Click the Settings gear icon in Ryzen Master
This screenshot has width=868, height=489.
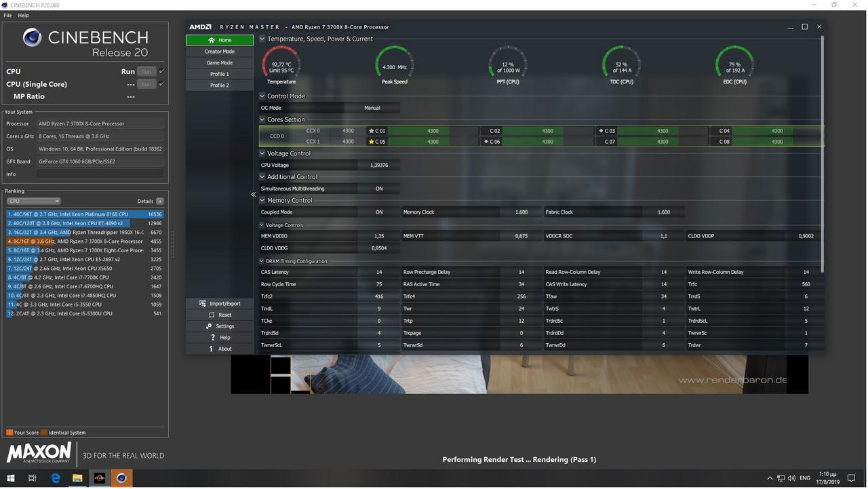coord(209,326)
